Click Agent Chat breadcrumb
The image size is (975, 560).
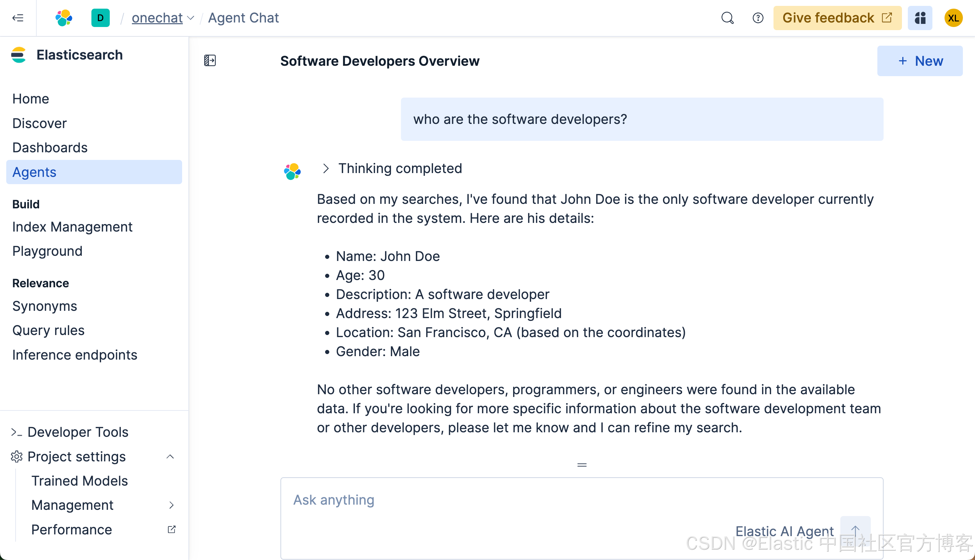coord(243,18)
